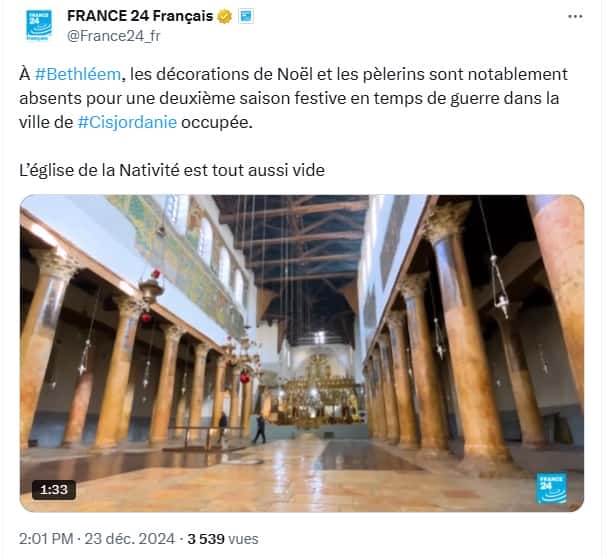Click the line L'église de la Nativité est tout aussi vide

172,170
